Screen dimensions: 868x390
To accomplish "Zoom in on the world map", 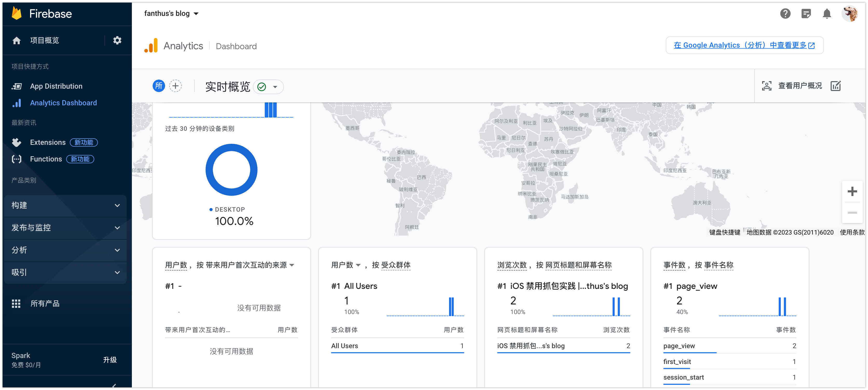I will [852, 192].
